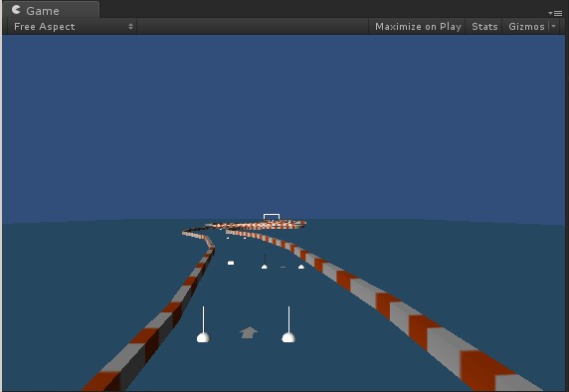This screenshot has height=392, width=569.
Task: Toggle Gizmos display in Game view
Action: 526,27
